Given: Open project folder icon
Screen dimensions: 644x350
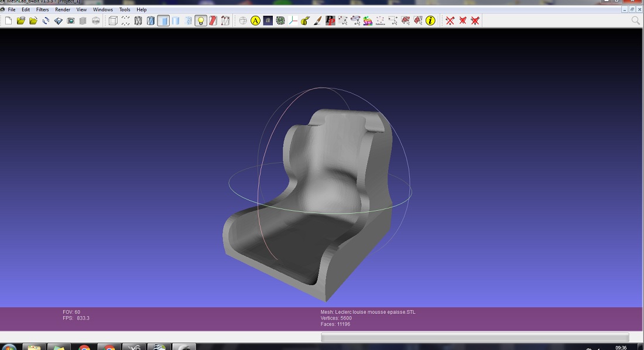Looking at the screenshot, I should [21, 20].
